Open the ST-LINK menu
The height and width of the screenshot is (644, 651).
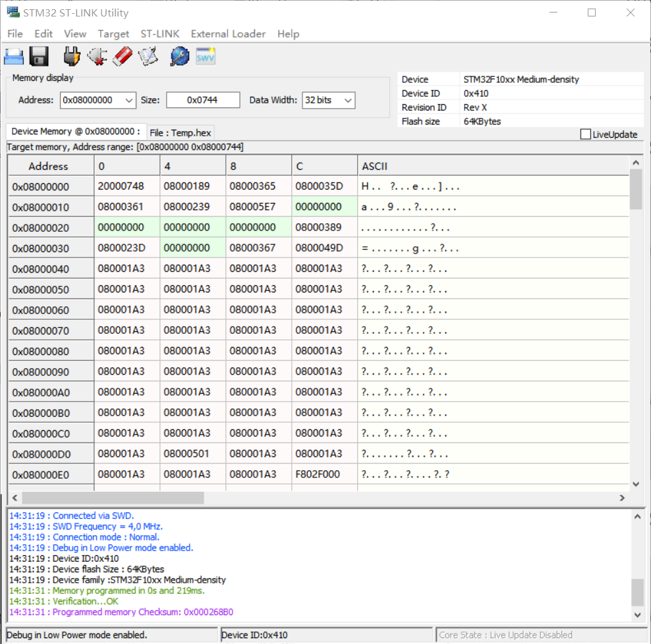point(160,34)
